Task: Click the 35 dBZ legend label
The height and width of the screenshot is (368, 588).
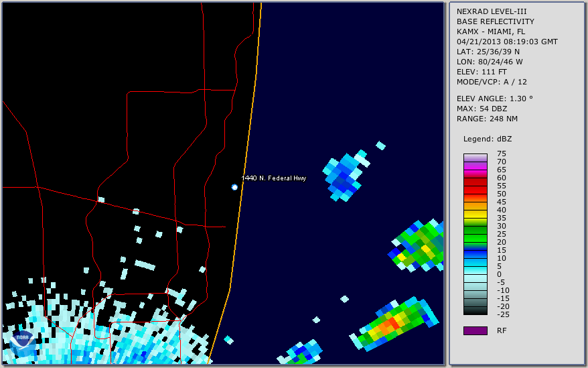Action: [x=502, y=218]
